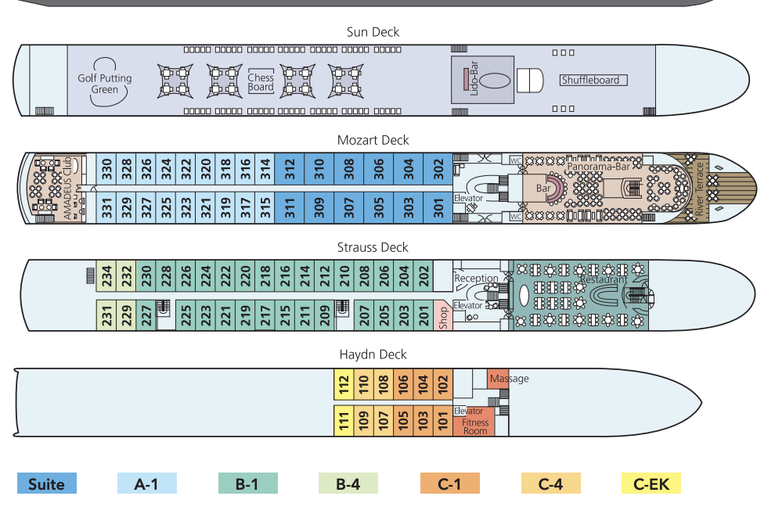Select the Lido-Bar on Sun Deck
Viewport: 775px width, 532px height.
[482, 80]
